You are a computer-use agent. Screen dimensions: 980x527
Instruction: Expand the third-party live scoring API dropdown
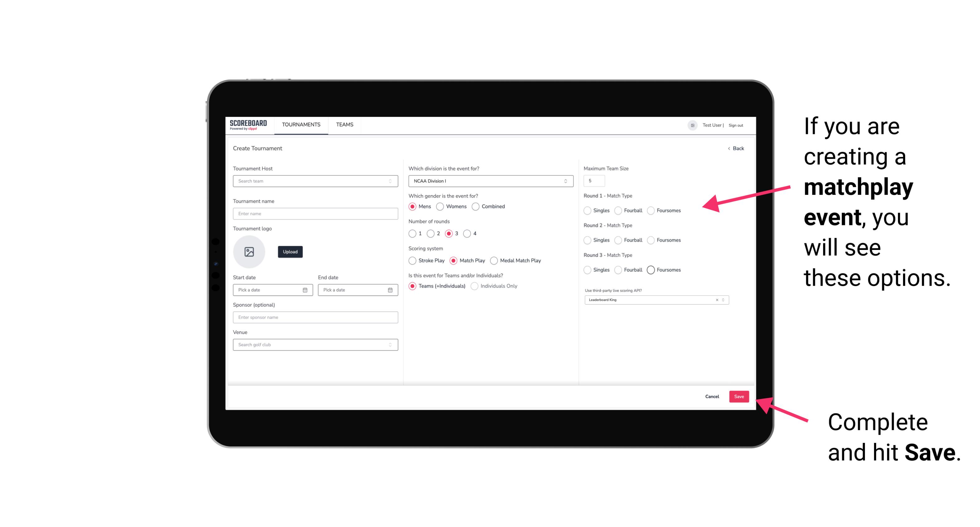point(724,300)
